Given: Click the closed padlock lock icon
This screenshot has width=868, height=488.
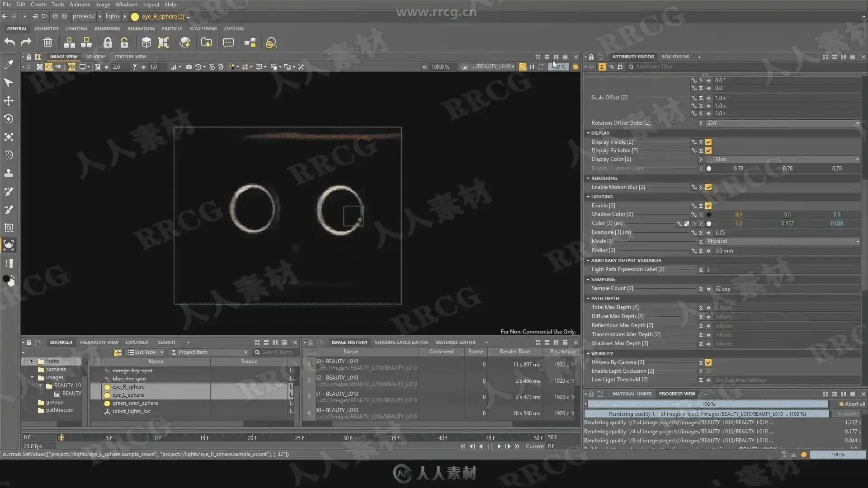Looking at the screenshot, I should (107, 42).
